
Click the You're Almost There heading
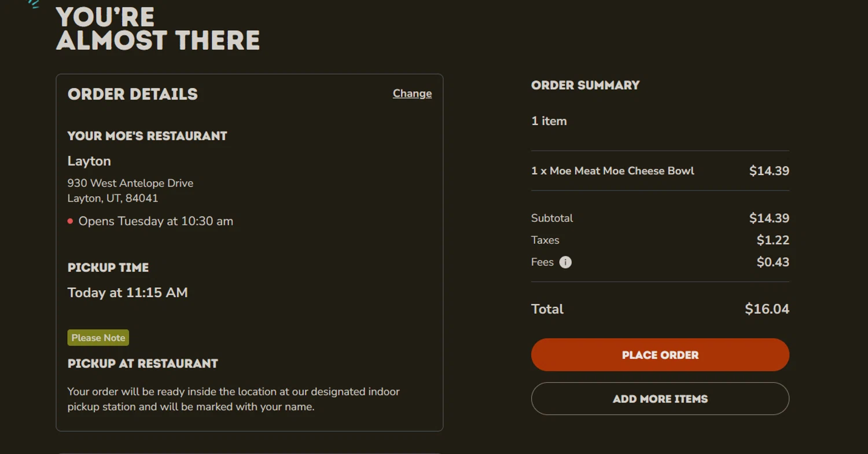pos(157,29)
